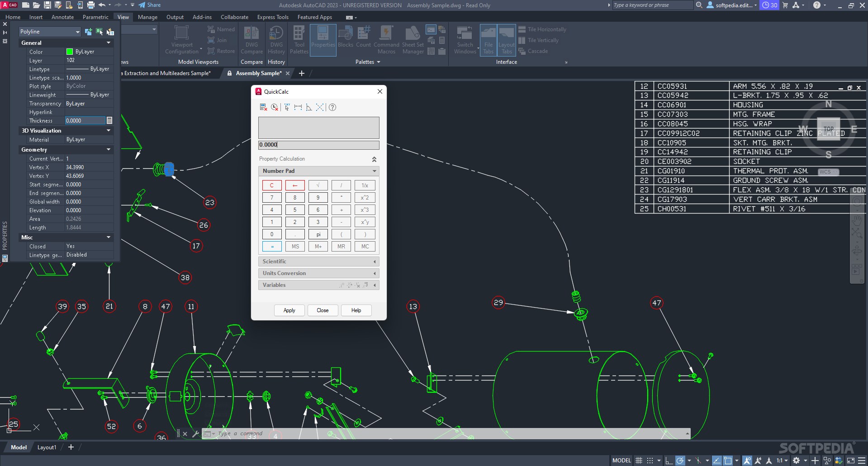Click the Open file icon in Quick Access toolbar
Image resolution: width=868 pixels, height=466 pixels.
click(x=36, y=5)
